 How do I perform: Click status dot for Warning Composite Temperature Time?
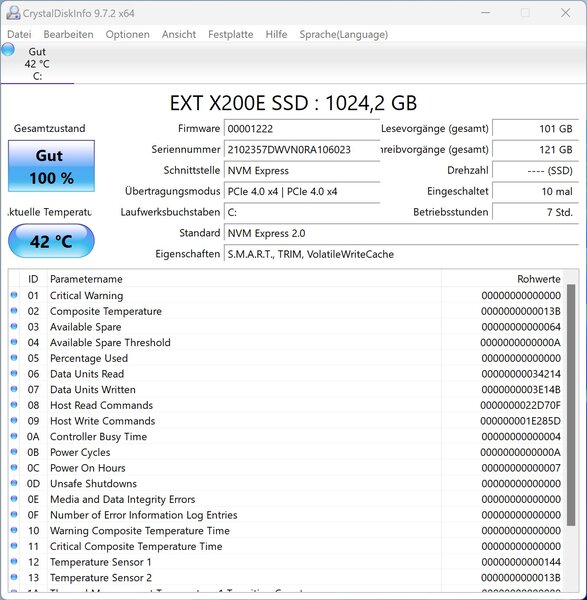[14, 530]
